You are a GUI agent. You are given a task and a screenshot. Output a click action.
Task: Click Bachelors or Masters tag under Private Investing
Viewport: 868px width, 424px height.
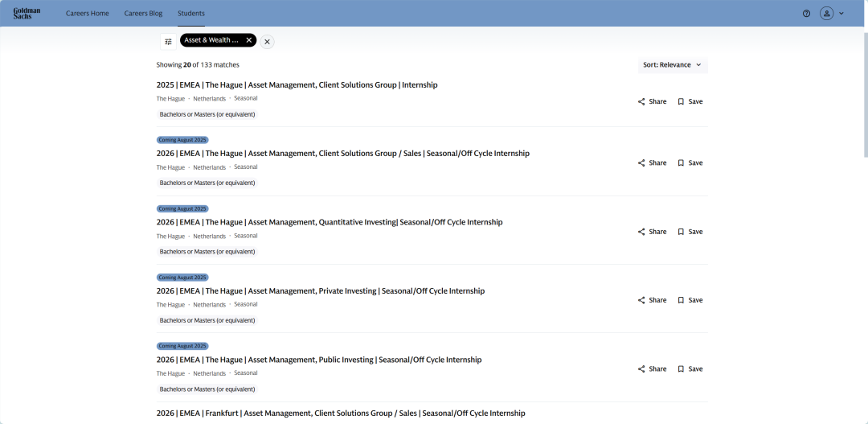click(207, 320)
